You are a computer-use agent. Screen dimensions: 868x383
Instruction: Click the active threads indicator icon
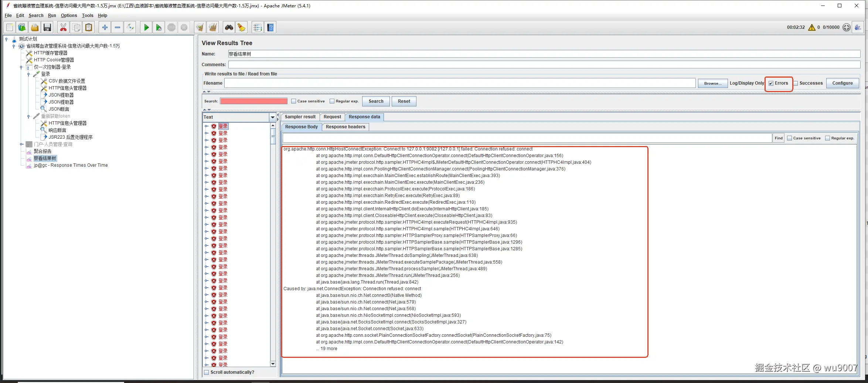click(x=847, y=27)
